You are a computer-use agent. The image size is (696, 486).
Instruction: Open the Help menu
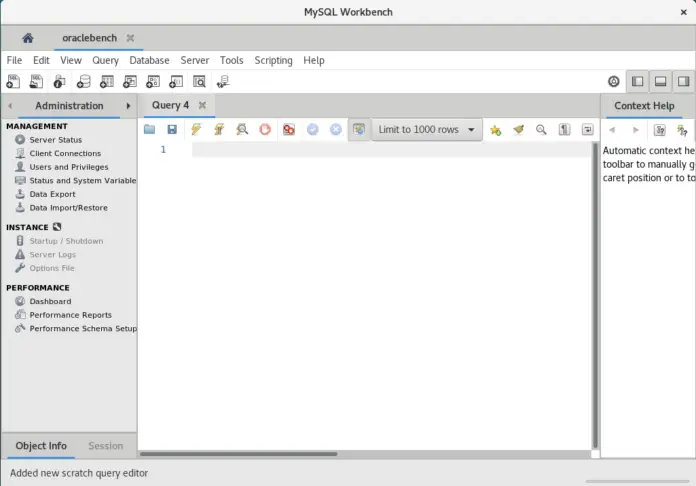[x=314, y=60]
